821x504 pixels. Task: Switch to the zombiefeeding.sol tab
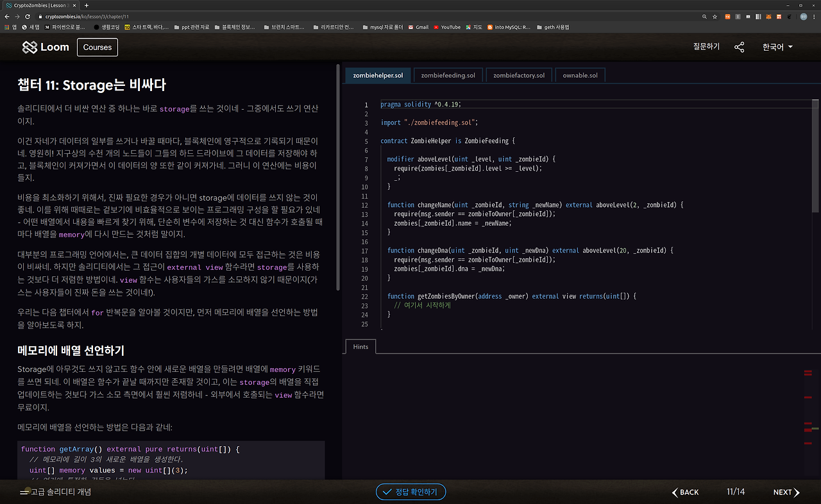(x=448, y=76)
